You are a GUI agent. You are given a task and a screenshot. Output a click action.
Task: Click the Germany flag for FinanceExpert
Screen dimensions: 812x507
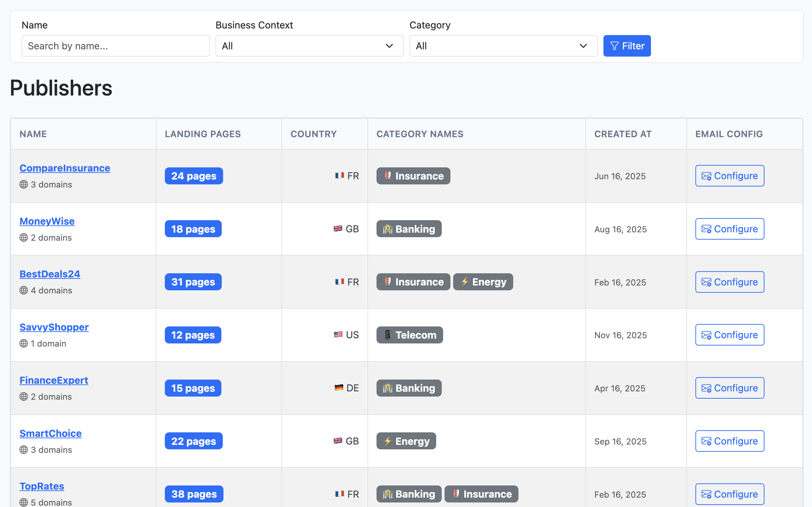point(338,388)
